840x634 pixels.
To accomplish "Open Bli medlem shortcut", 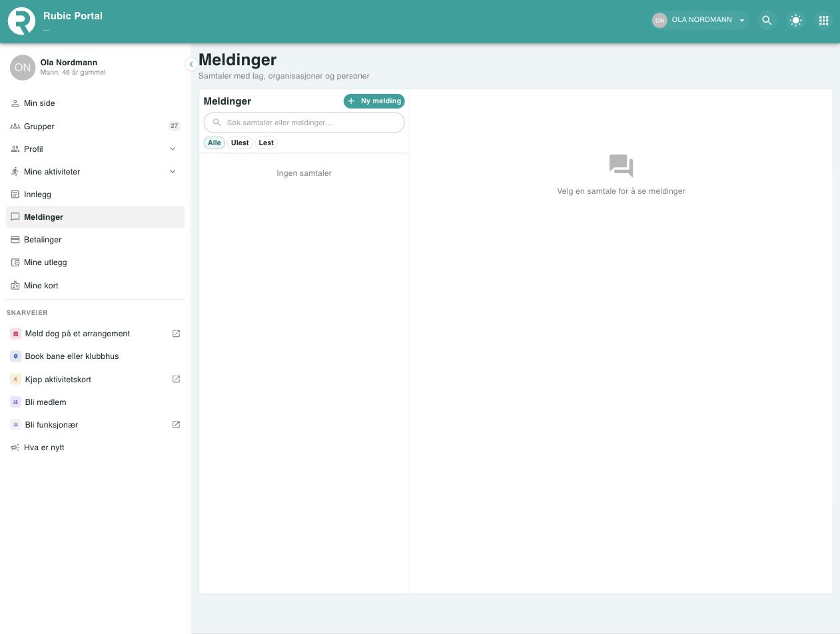I will click(x=95, y=402).
